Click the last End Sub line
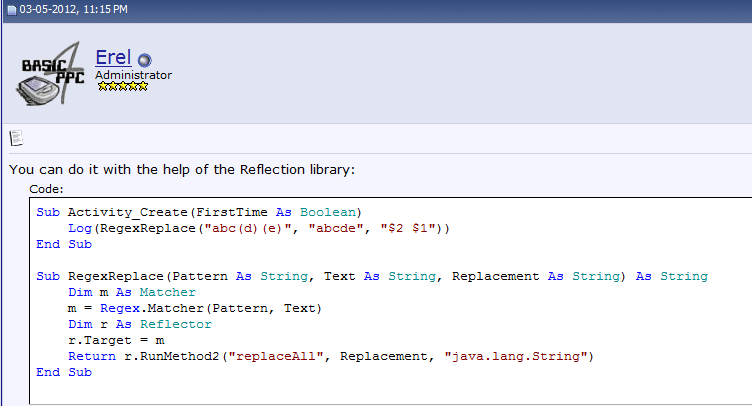The width and height of the screenshot is (752, 406). [64, 372]
